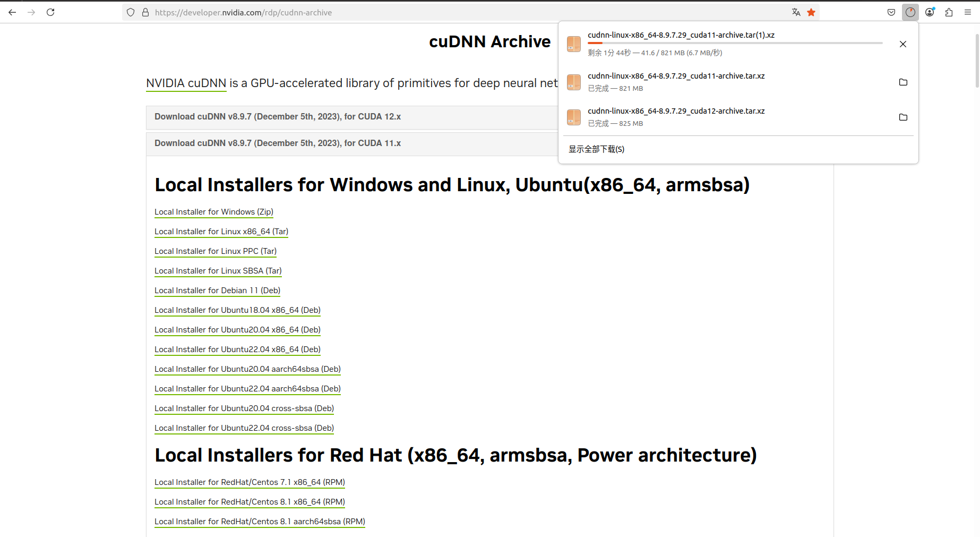The width and height of the screenshot is (980, 537).
Task: Download Local Installer for Windows (Zip)
Action: click(x=214, y=212)
